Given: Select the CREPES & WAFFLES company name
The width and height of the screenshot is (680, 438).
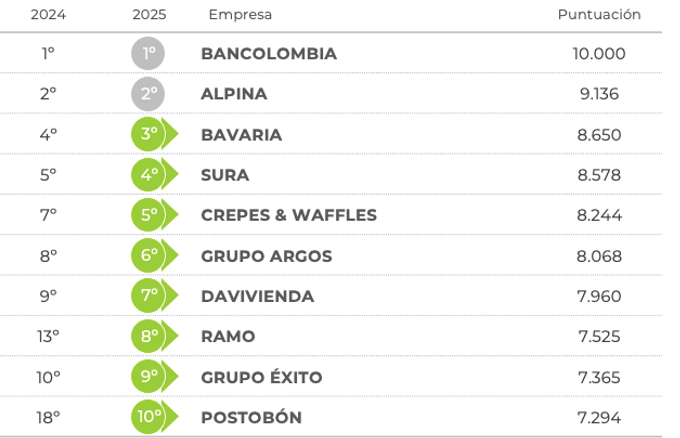Looking at the screenshot, I should click(288, 215).
